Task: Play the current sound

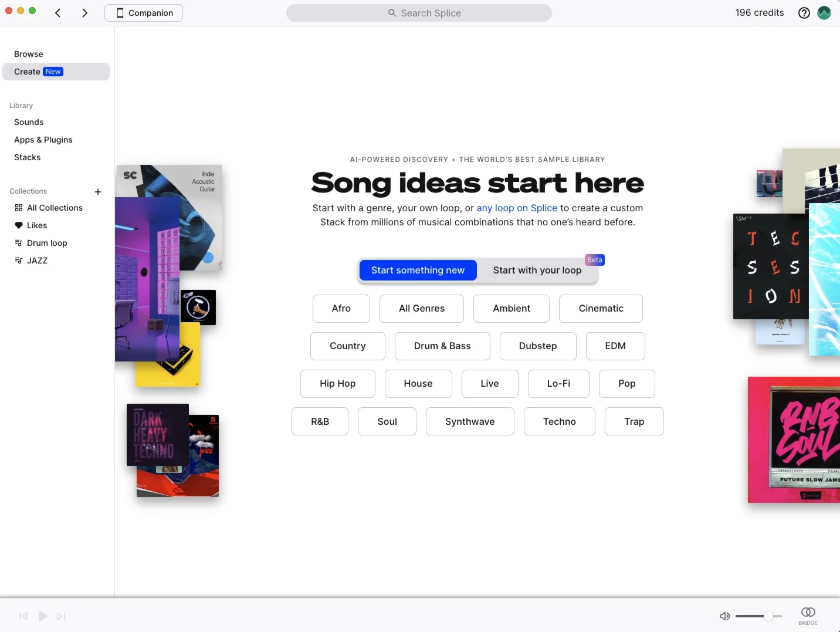Action: click(42, 616)
